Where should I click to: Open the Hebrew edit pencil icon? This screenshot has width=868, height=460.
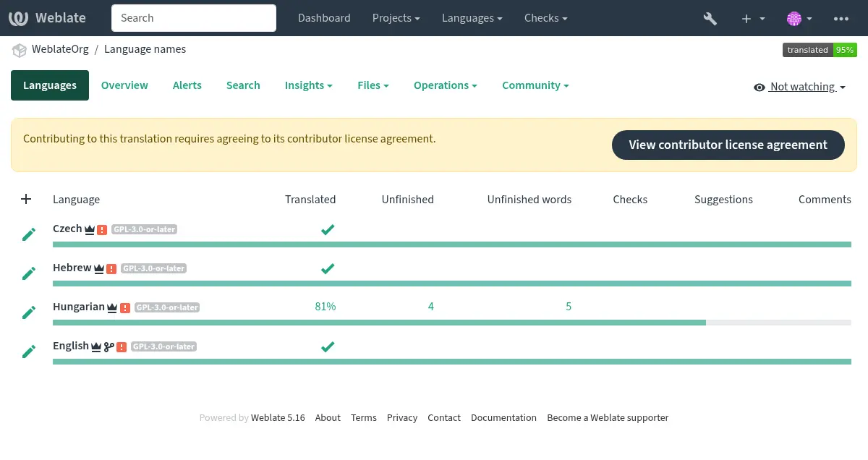click(28, 273)
